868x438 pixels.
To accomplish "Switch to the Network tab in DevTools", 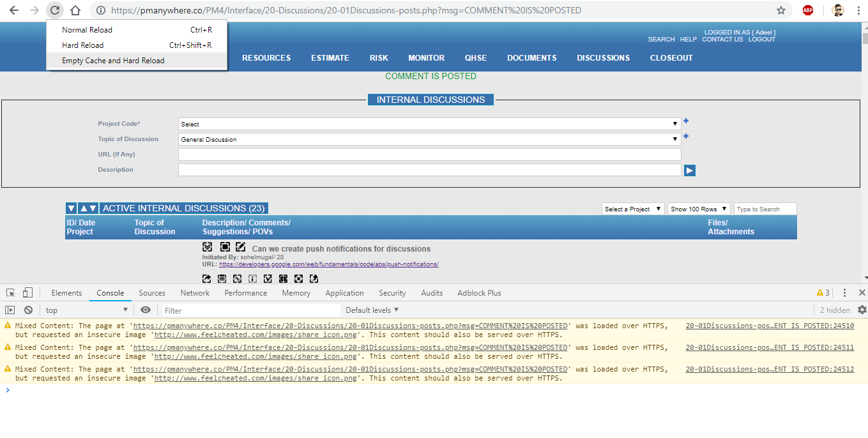I will click(195, 293).
